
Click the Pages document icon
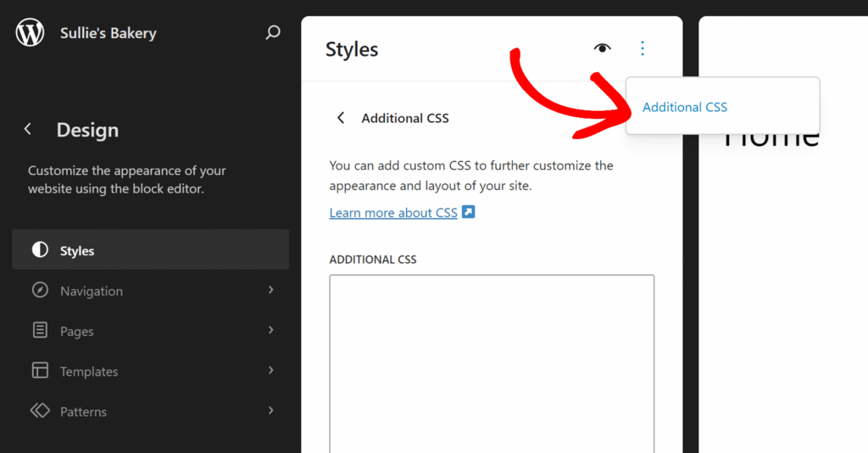click(40, 330)
